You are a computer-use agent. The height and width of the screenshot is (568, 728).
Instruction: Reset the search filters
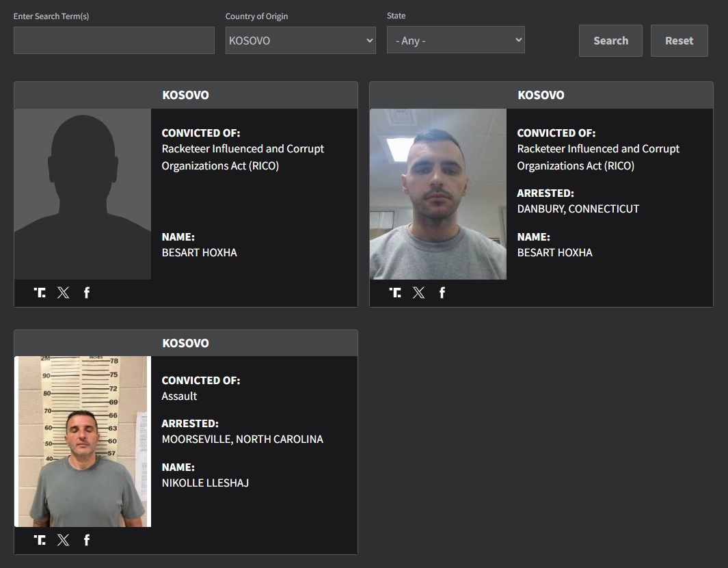tap(679, 40)
